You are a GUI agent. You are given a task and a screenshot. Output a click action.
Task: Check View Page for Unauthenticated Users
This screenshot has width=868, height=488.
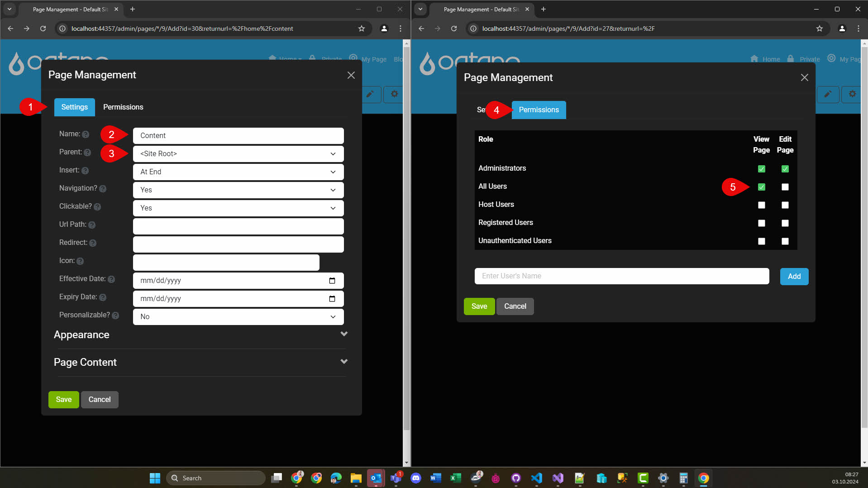[761, 241]
